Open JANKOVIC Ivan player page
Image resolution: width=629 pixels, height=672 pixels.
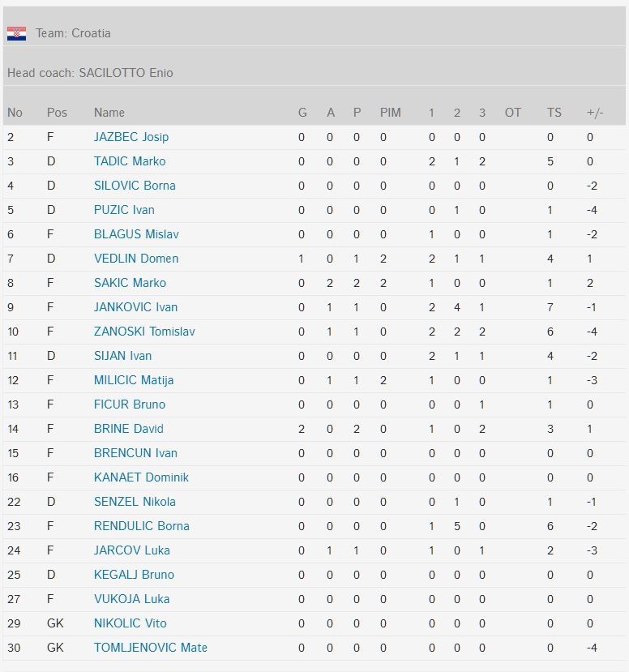[x=135, y=307]
